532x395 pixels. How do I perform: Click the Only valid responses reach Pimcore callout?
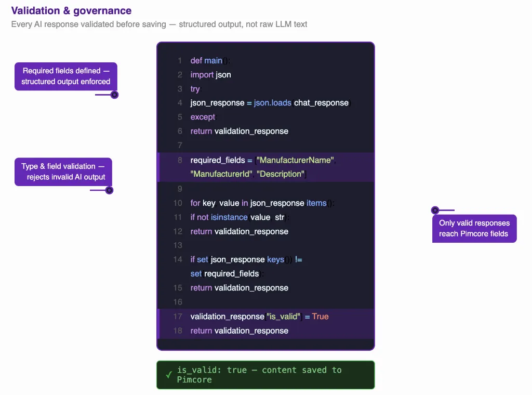point(474,228)
